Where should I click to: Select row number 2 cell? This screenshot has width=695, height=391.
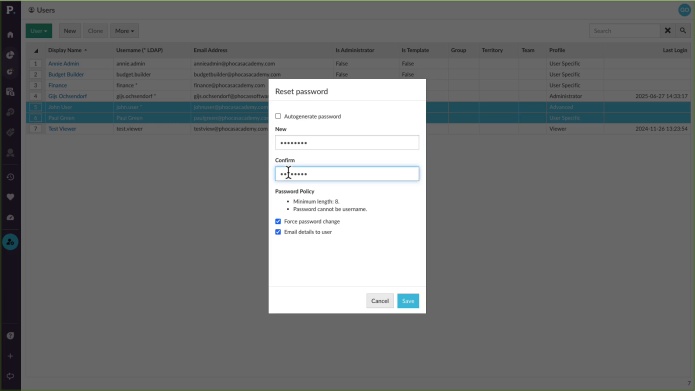(x=36, y=74)
